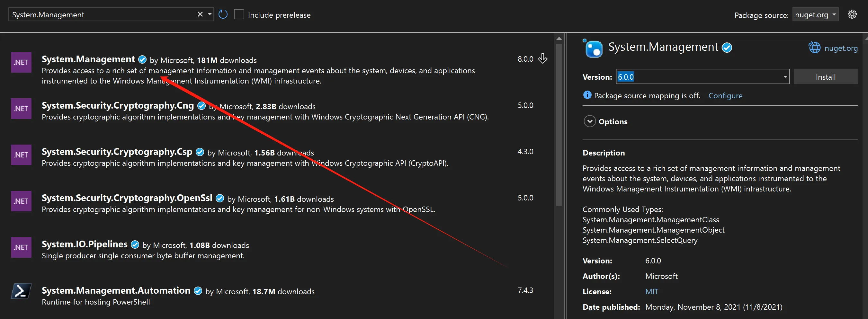Click the refresh icon beside search box
868x319 pixels.
223,14
